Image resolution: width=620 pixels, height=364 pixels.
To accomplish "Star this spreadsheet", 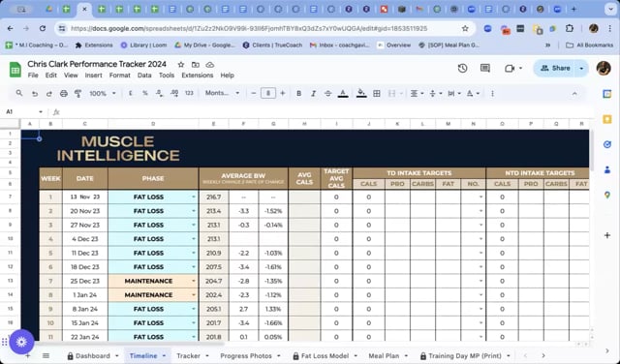I will pyautogui.click(x=181, y=65).
